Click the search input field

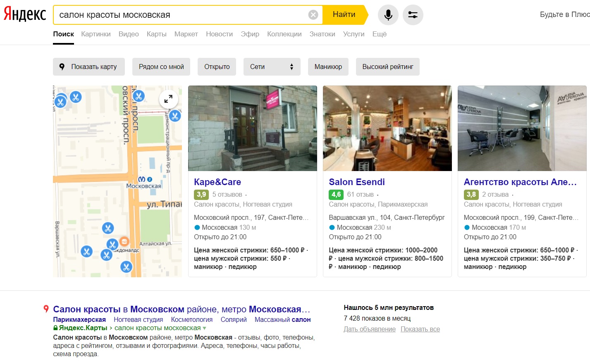(180, 15)
